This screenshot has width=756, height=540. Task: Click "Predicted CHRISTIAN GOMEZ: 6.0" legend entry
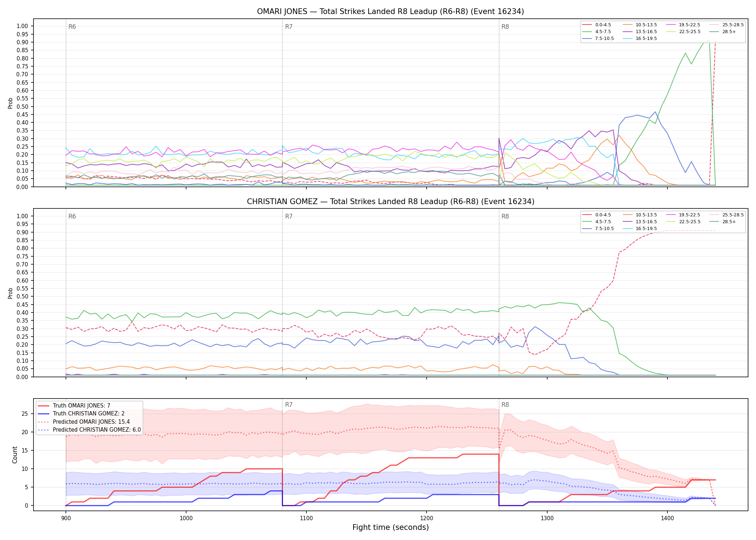(89, 430)
